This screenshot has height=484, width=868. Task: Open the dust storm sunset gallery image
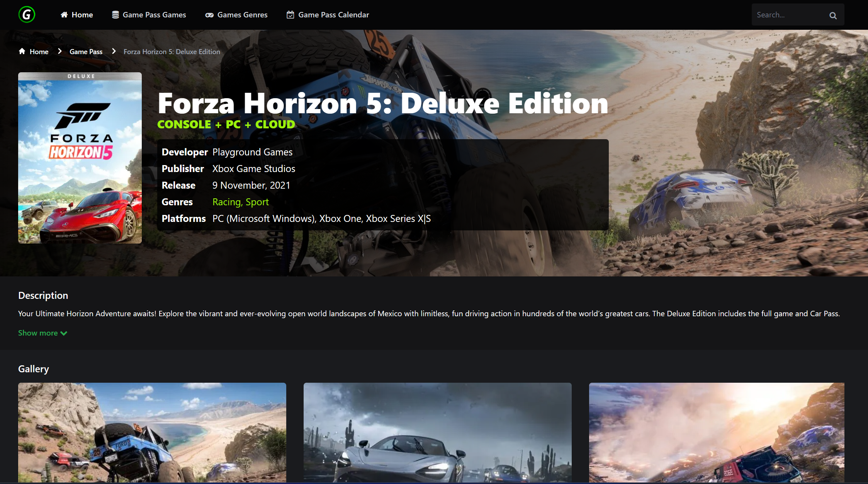[x=717, y=433]
